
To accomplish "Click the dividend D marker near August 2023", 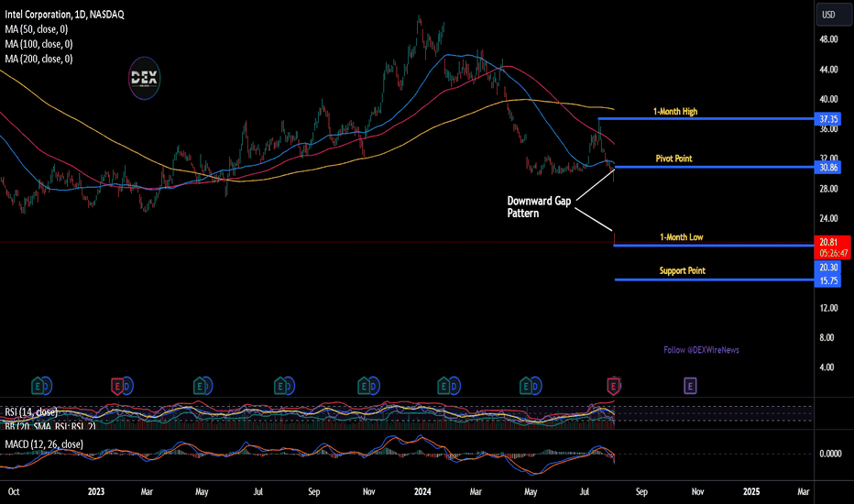I will tap(289, 387).
